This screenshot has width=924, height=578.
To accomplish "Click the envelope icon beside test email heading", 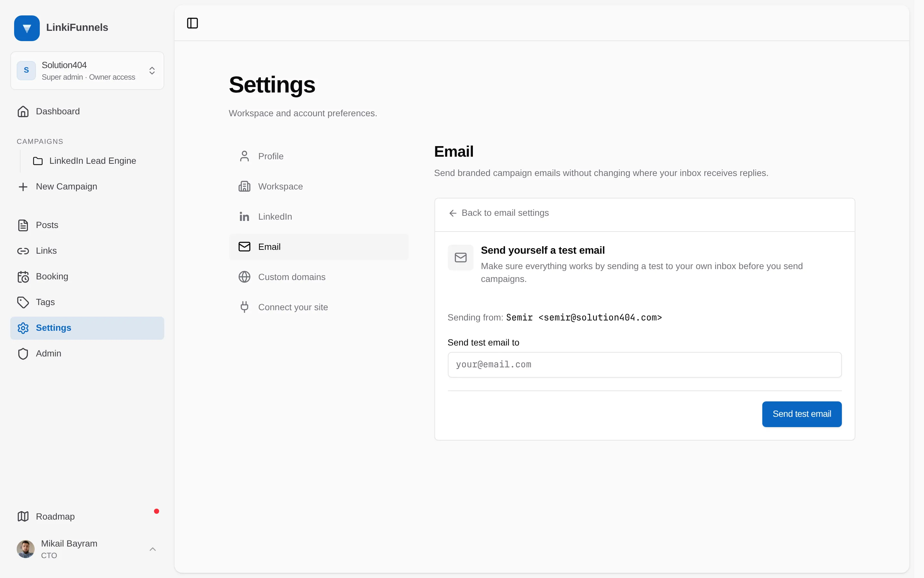I will point(460,258).
